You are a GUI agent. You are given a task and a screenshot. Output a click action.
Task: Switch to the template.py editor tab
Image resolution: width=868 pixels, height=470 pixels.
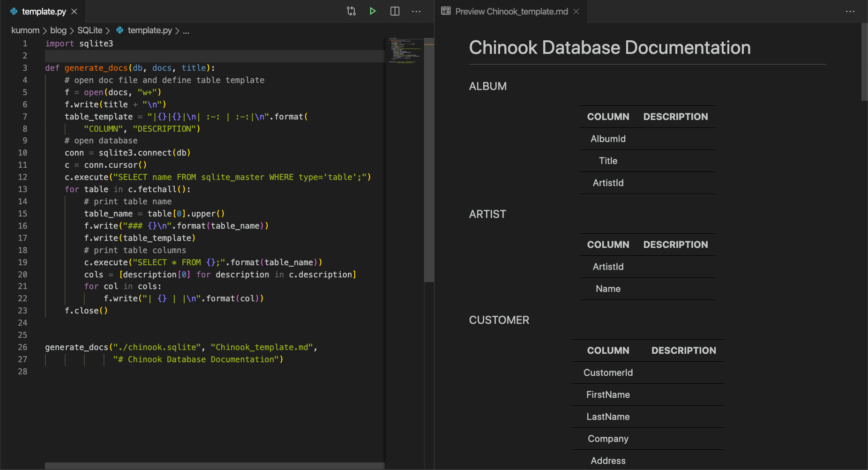(44, 11)
